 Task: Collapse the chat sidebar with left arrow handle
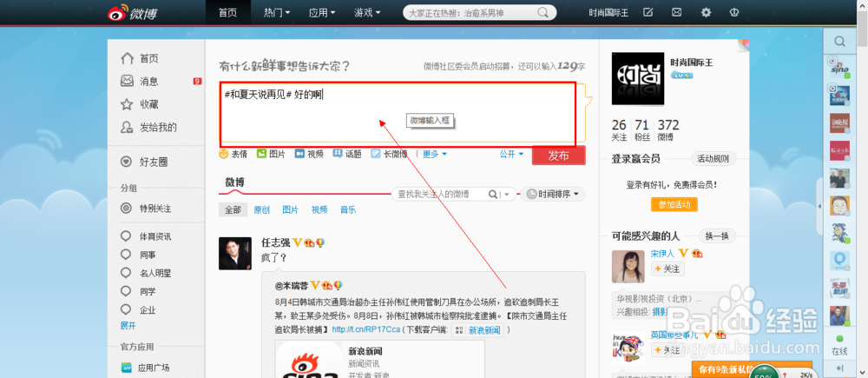pos(819,206)
